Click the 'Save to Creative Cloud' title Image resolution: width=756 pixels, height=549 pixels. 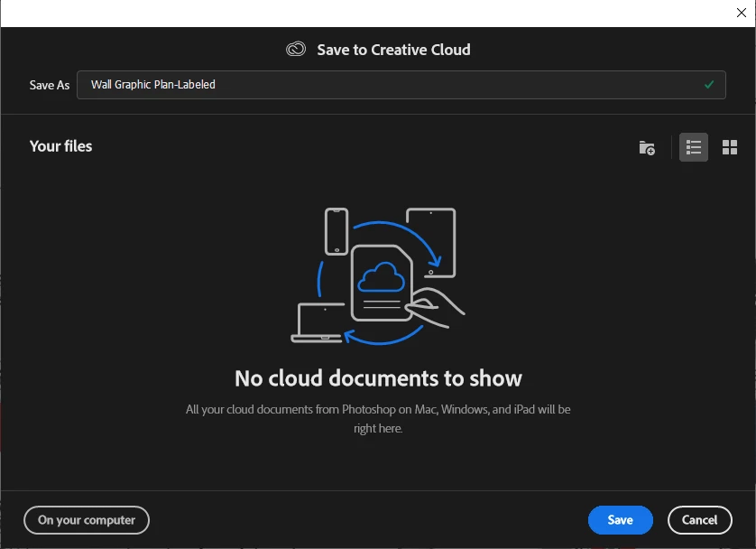coord(393,50)
